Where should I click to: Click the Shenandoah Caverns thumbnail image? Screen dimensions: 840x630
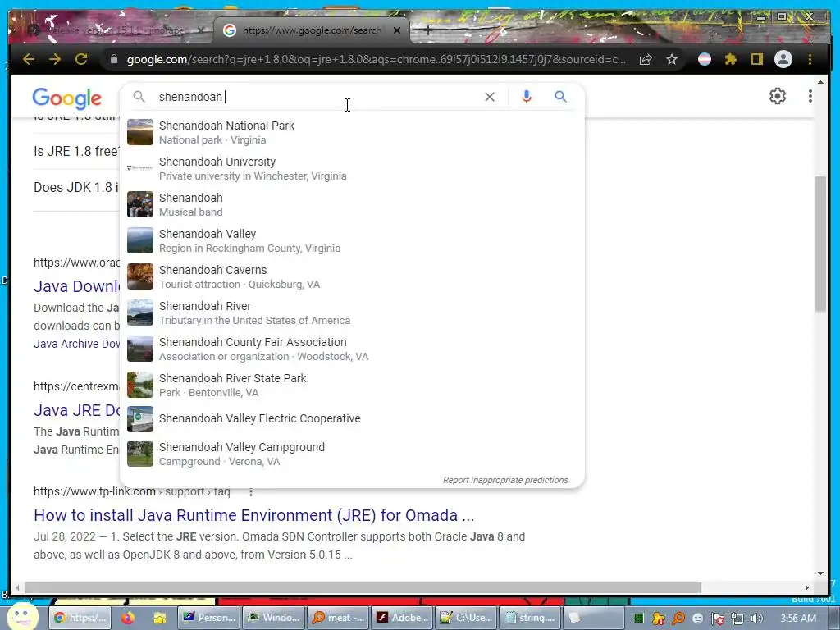coord(139,276)
